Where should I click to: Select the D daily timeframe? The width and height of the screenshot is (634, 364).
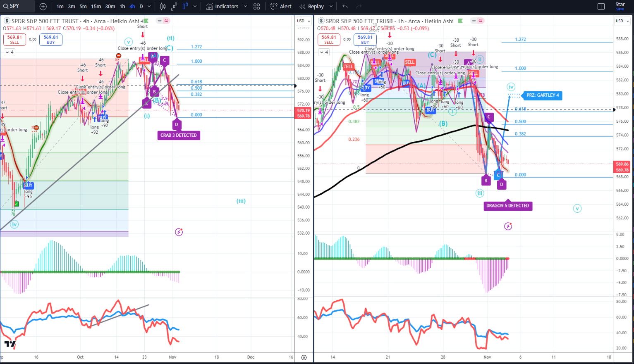pyautogui.click(x=141, y=6)
